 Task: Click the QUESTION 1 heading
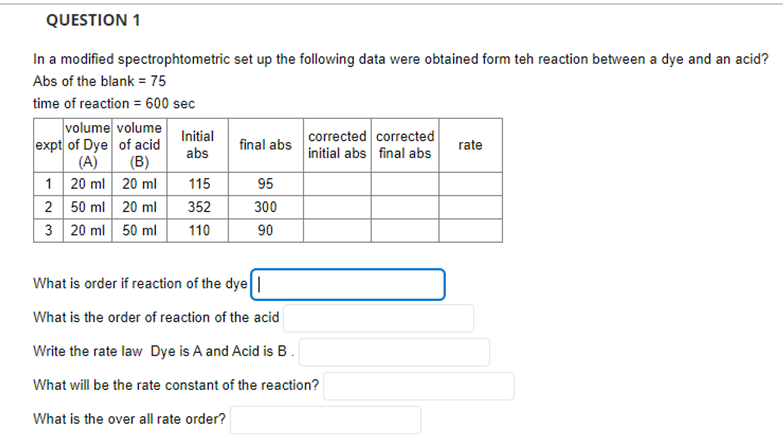point(93,20)
